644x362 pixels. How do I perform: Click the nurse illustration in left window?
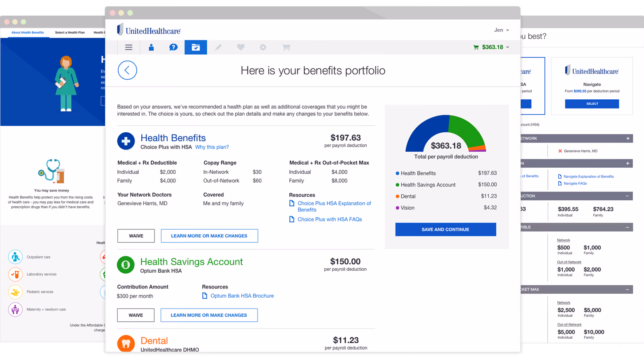point(66,84)
